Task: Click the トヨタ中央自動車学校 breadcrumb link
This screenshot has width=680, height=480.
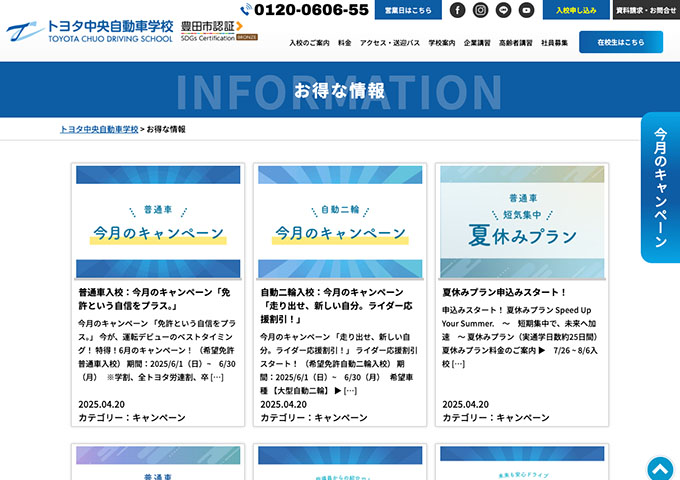Action: [x=99, y=129]
